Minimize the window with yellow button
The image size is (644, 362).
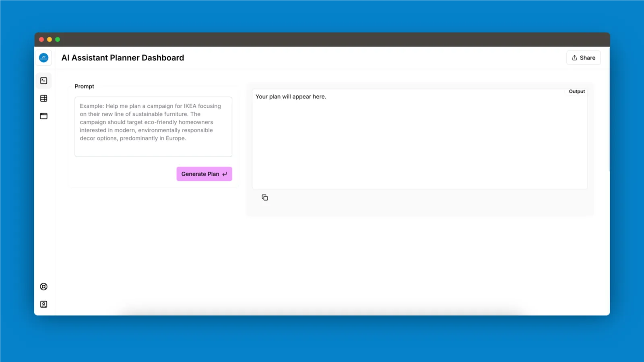coord(50,39)
